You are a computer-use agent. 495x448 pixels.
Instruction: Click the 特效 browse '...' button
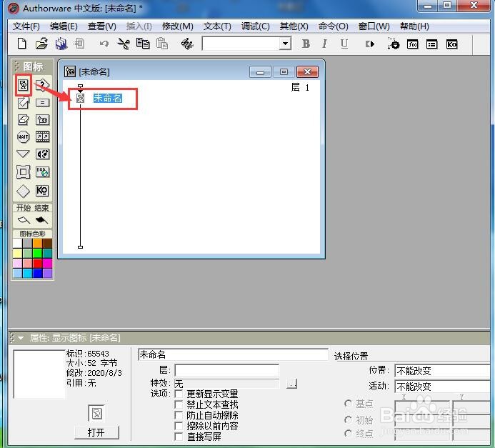pyautogui.click(x=291, y=384)
